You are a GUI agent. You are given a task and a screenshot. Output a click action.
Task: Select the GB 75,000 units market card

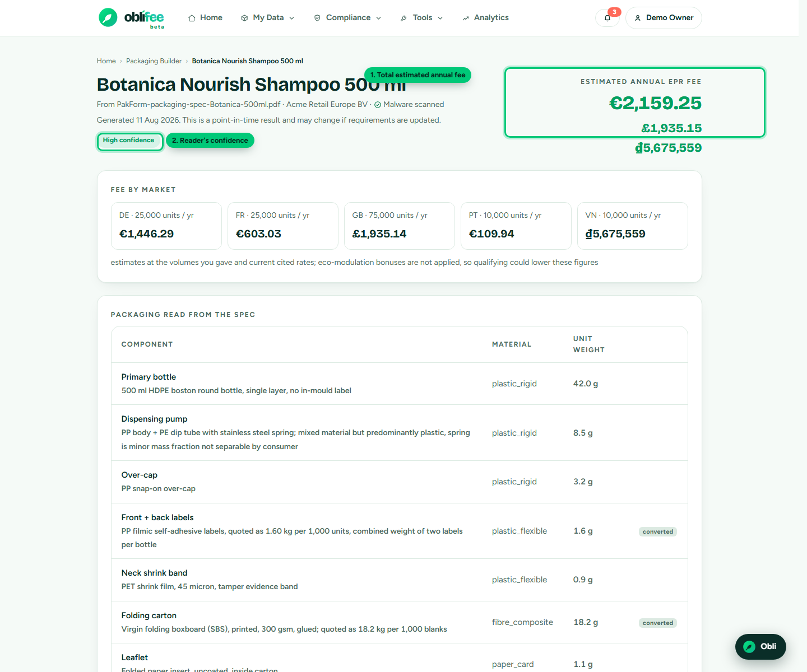[x=400, y=226]
